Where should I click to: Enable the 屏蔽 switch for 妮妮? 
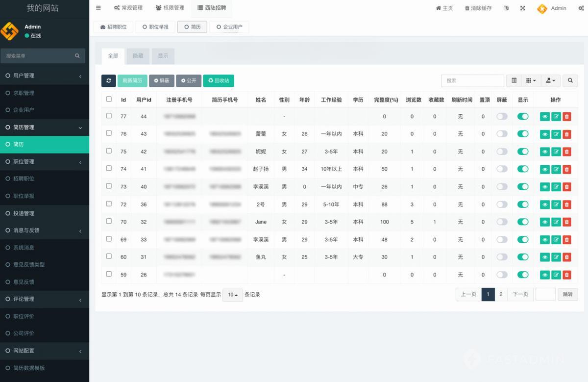[502, 152]
